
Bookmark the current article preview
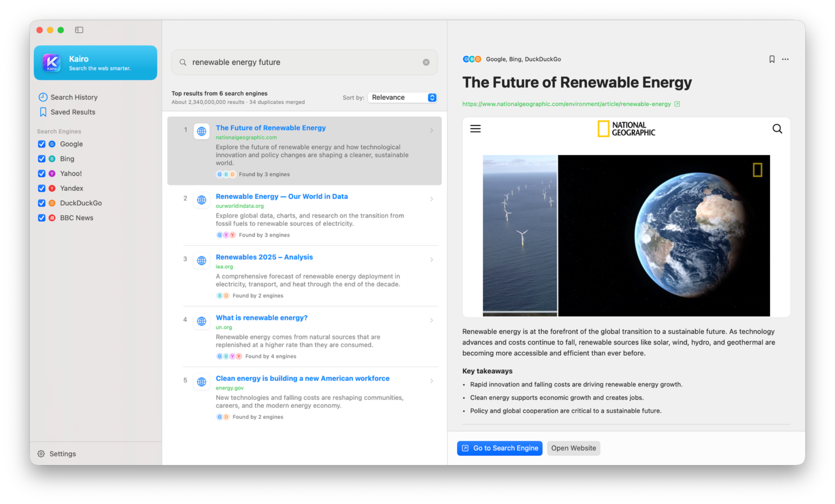click(x=772, y=59)
